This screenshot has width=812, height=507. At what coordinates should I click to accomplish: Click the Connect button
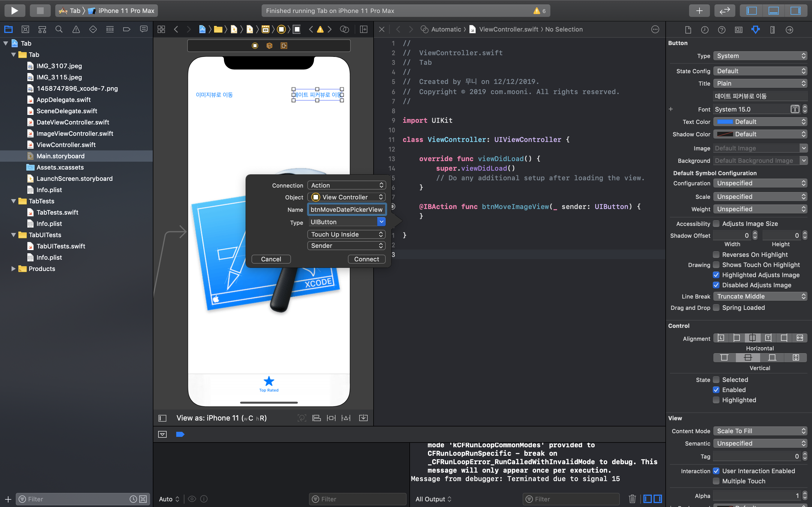367,259
